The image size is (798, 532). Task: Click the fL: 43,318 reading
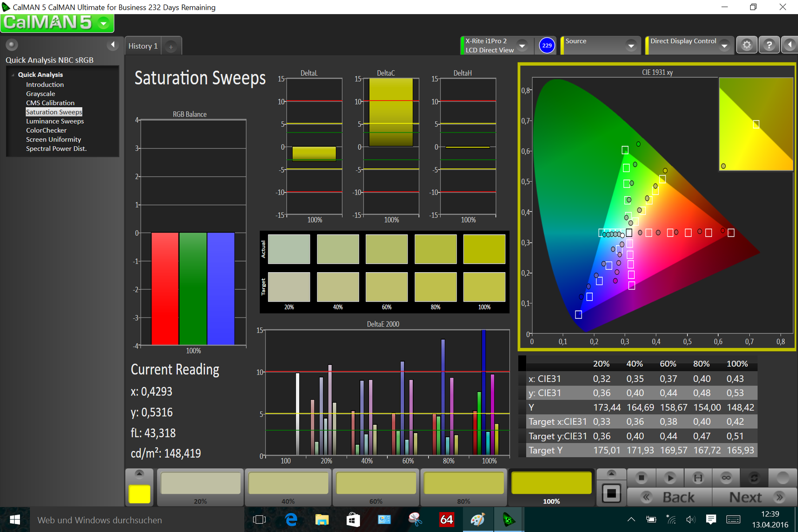[153, 433]
